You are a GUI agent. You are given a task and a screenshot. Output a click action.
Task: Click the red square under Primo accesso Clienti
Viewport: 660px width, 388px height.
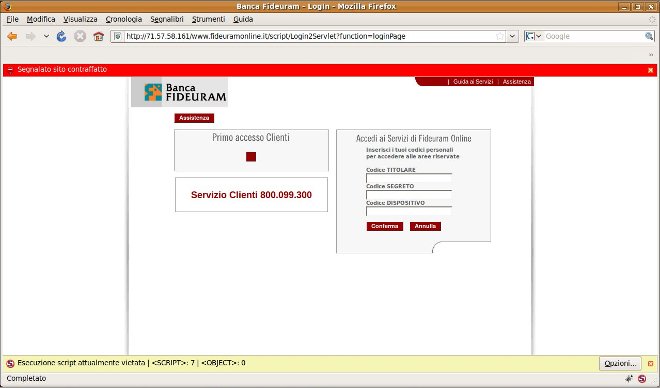(251, 157)
